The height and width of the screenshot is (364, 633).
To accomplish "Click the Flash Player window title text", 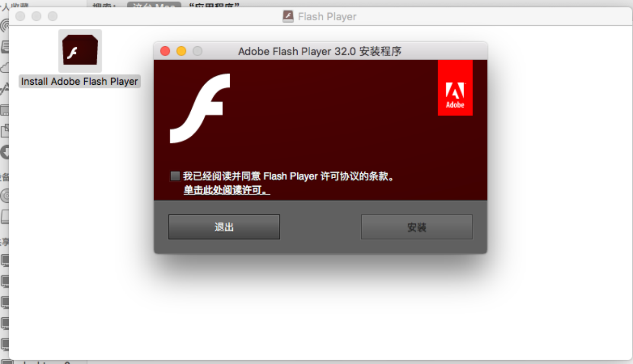I will 327,16.
